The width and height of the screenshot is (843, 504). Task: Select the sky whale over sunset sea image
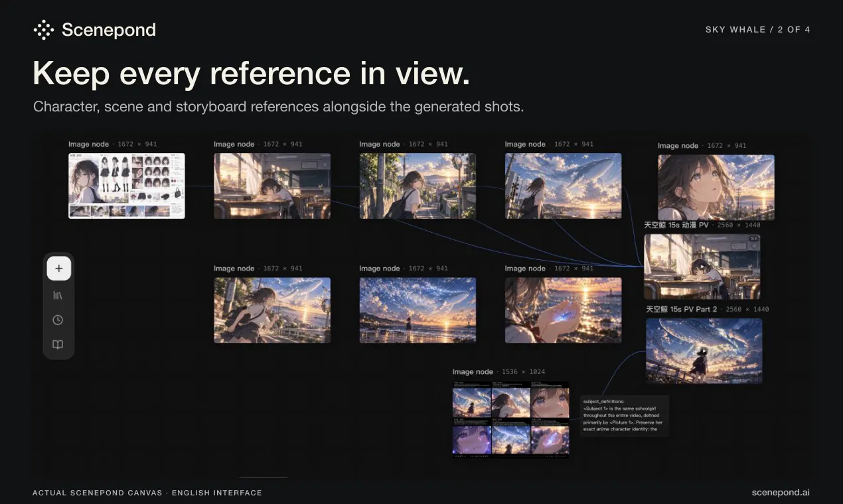click(x=563, y=186)
